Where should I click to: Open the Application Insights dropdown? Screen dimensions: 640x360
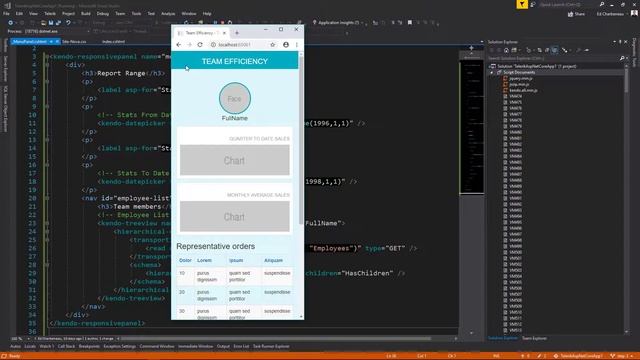(x=339, y=23)
